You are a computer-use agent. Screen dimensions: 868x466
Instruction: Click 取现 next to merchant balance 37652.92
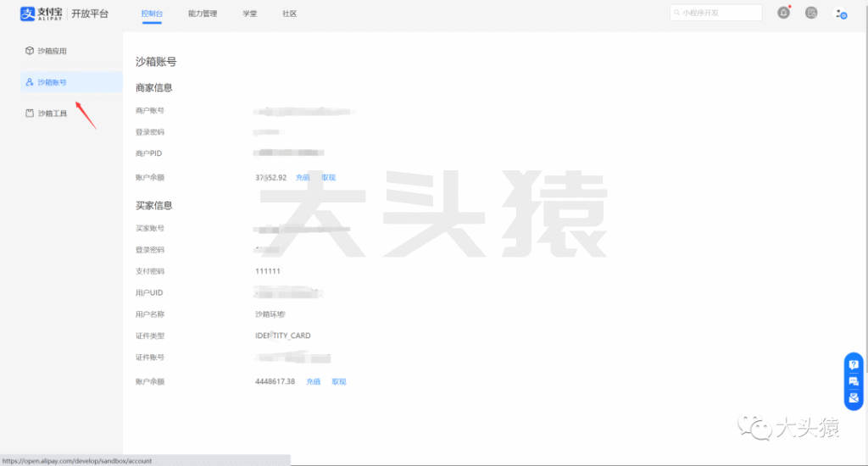(x=329, y=178)
